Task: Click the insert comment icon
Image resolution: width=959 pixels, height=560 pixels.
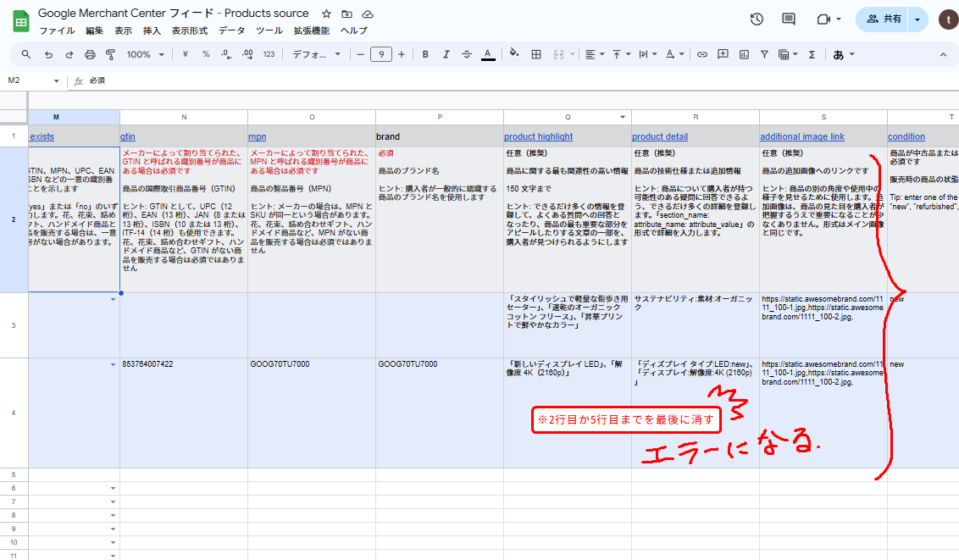Action: [x=723, y=54]
